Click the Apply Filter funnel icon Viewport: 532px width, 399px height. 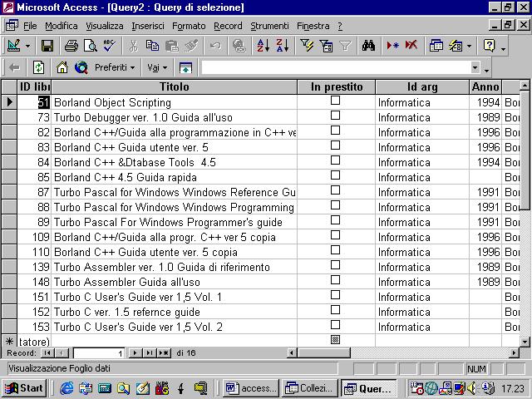click(345, 46)
